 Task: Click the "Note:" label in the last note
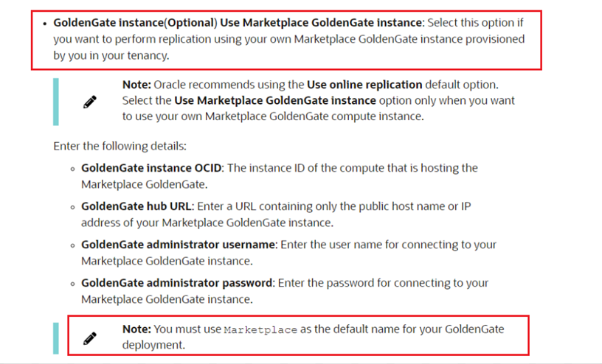coord(136,329)
